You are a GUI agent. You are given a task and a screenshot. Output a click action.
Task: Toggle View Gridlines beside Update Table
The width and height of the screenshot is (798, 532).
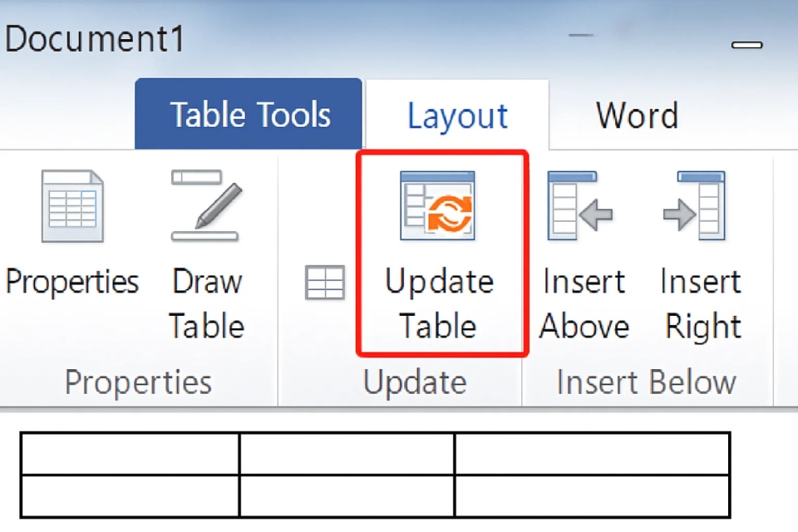pos(324,283)
